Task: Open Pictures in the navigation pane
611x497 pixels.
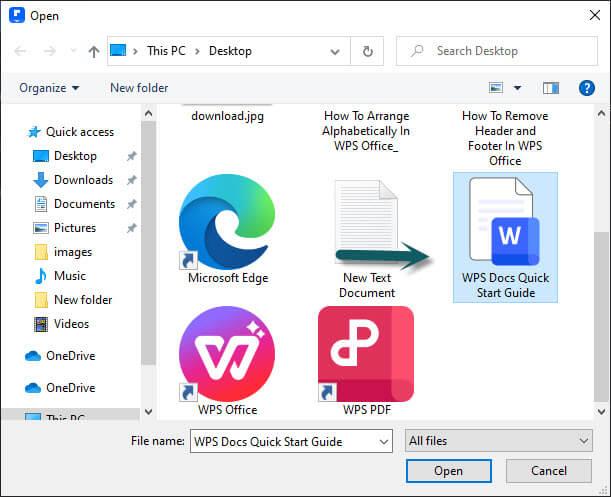Action: (x=75, y=228)
